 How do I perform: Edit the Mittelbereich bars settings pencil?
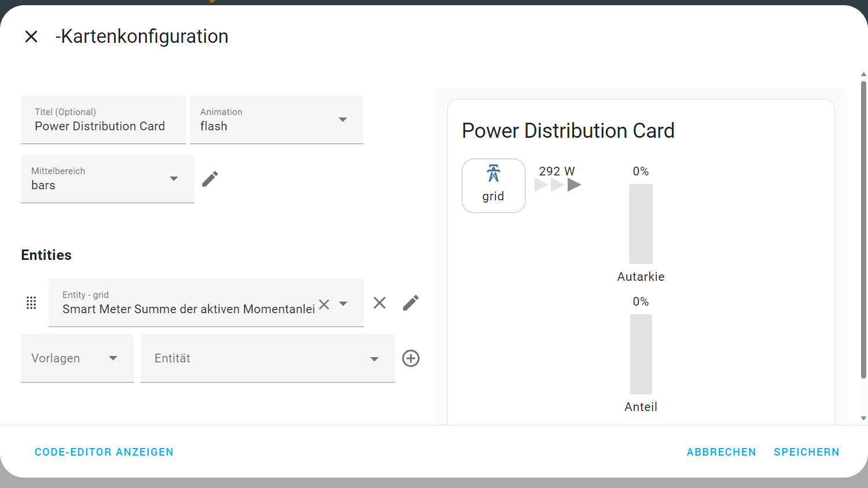click(210, 179)
